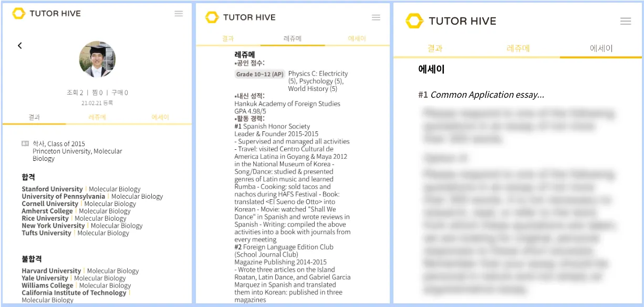Click the '21.02.21 등록' date text
644x307 pixels.
(97, 103)
